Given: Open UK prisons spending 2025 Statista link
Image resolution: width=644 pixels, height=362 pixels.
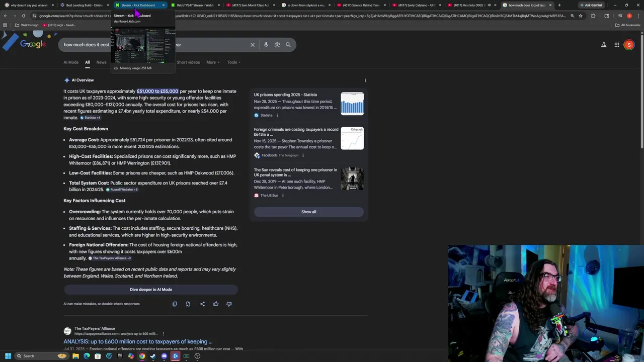Looking at the screenshot, I should coord(285,95).
